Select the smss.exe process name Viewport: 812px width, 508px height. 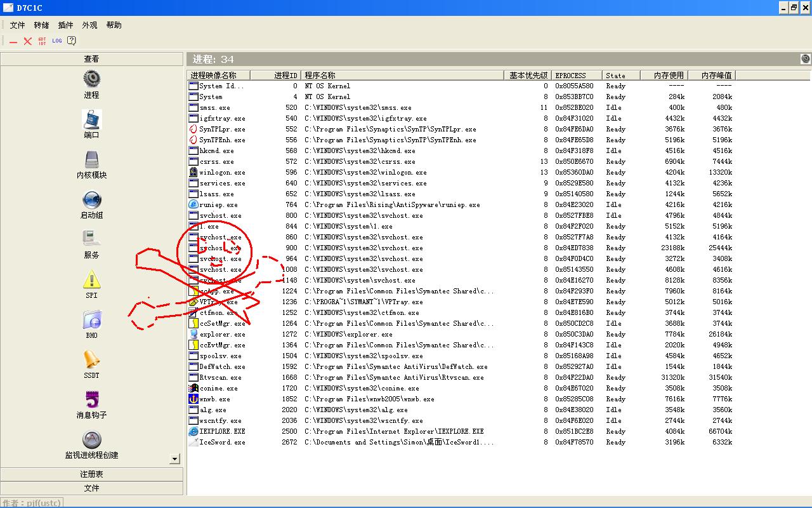click(x=215, y=107)
